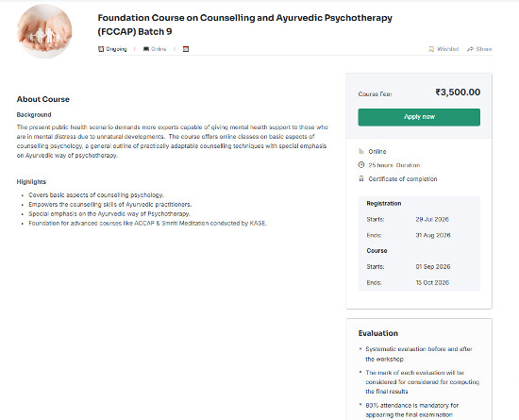Click the Online icon in fee card
Image resolution: width=519 pixels, height=420 pixels.
(x=361, y=151)
